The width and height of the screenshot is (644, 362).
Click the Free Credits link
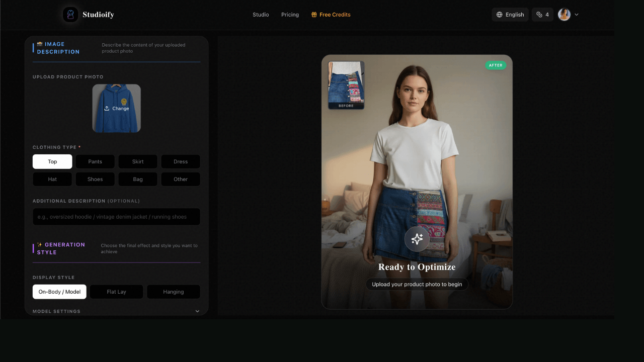click(335, 15)
